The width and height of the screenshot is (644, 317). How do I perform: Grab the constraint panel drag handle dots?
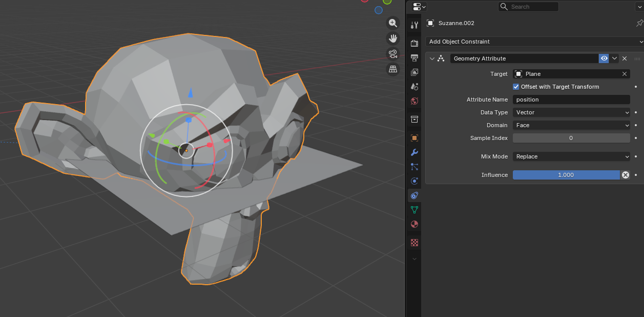tap(637, 58)
